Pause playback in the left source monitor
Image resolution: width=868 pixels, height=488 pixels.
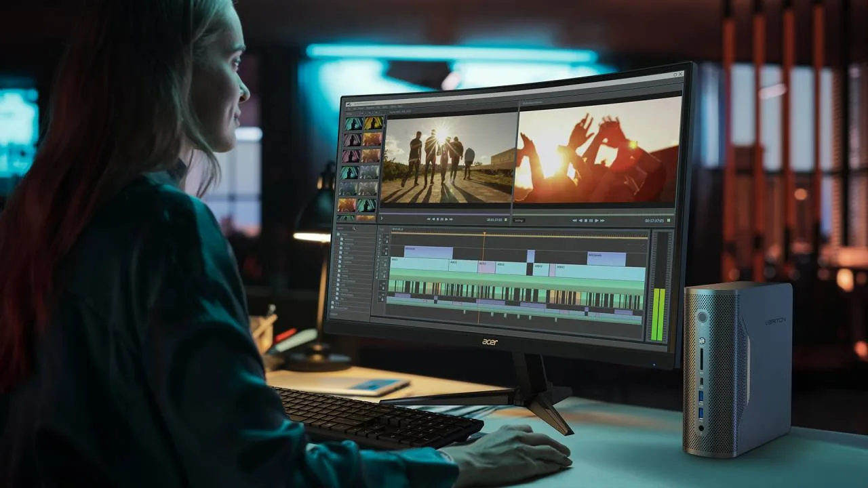tap(442, 219)
